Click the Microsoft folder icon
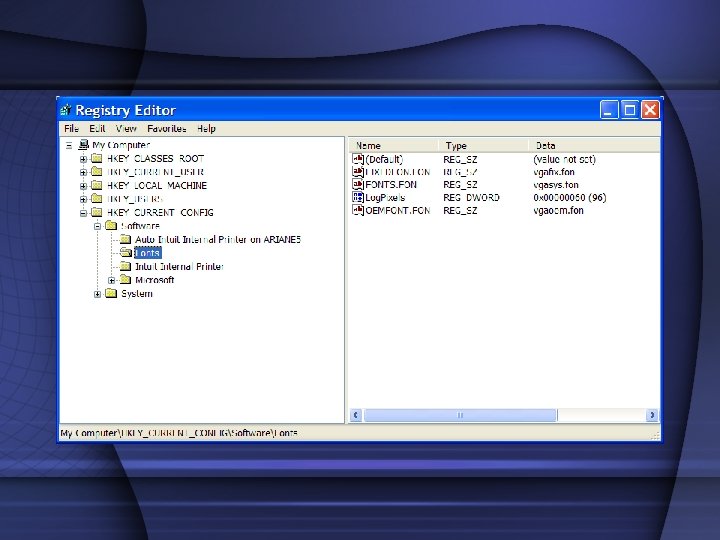 (125, 280)
